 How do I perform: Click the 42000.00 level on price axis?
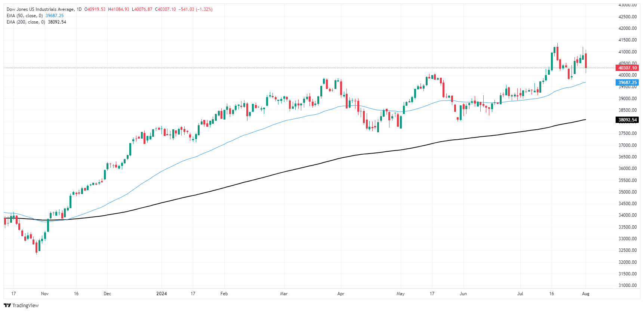click(x=628, y=28)
